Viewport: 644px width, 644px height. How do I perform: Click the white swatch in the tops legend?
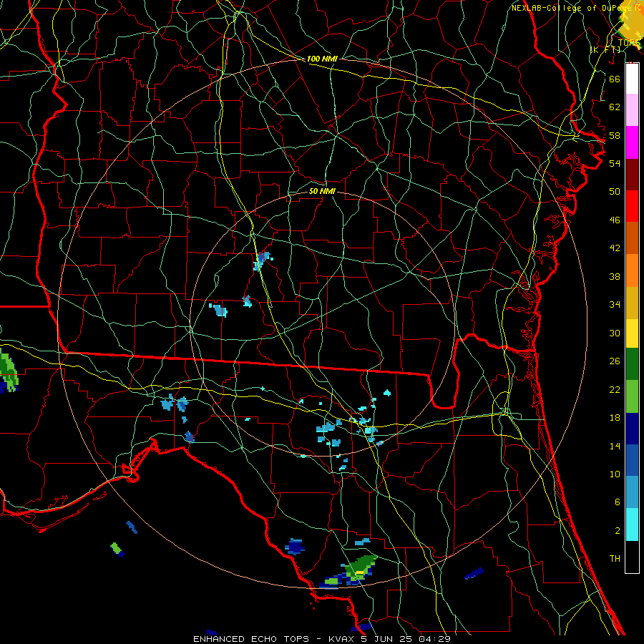[x=632, y=79]
